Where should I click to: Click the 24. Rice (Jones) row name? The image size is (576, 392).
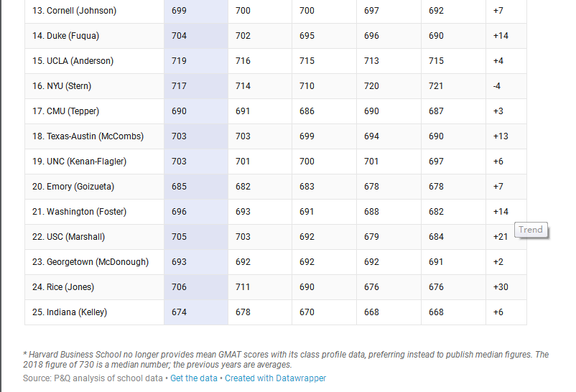pos(63,287)
